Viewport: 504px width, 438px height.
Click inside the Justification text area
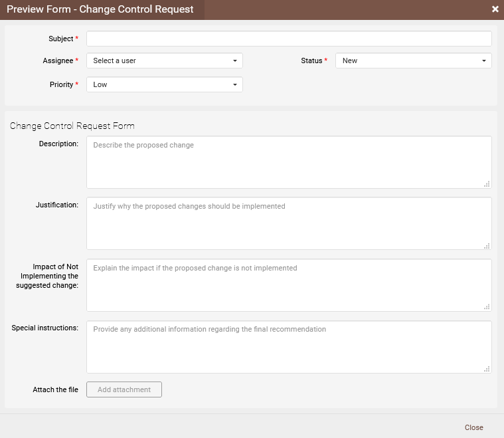(289, 223)
